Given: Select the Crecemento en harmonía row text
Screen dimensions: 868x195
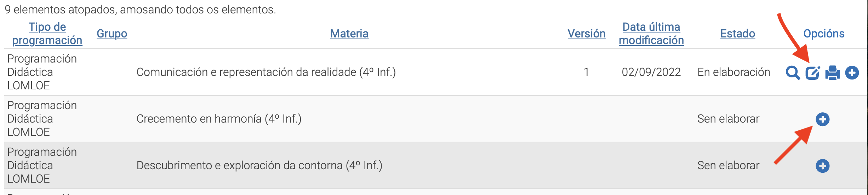Looking at the screenshot, I should [x=219, y=119].
